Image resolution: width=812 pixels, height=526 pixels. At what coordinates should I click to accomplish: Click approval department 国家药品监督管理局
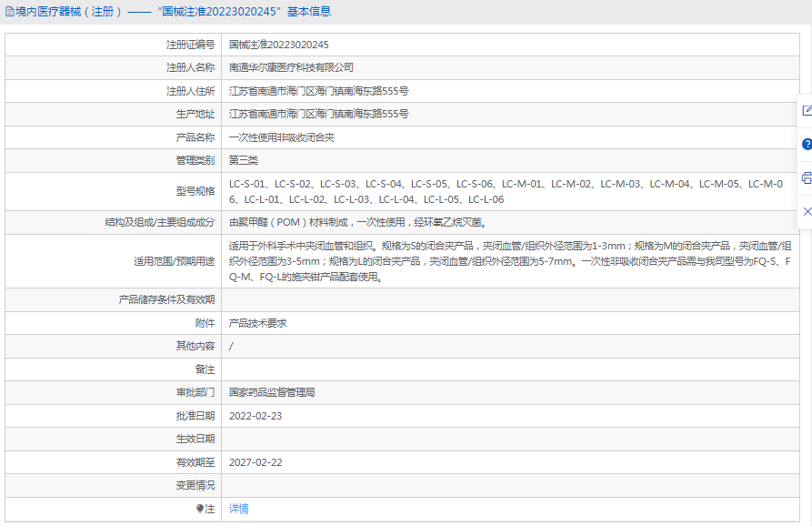[x=272, y=393]
